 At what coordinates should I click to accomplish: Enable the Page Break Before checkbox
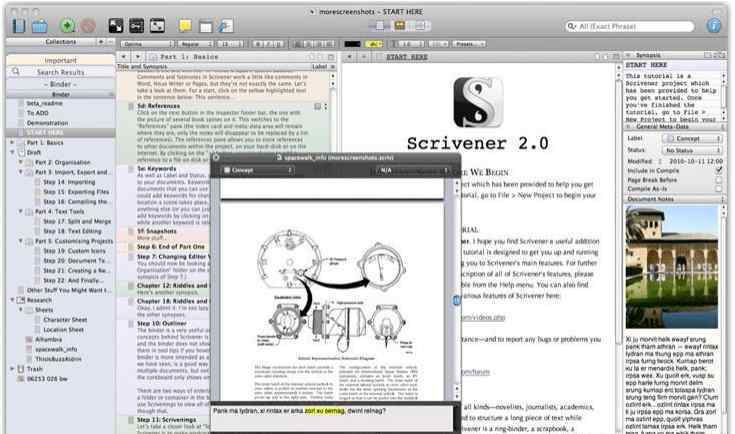tap(718, 180)
